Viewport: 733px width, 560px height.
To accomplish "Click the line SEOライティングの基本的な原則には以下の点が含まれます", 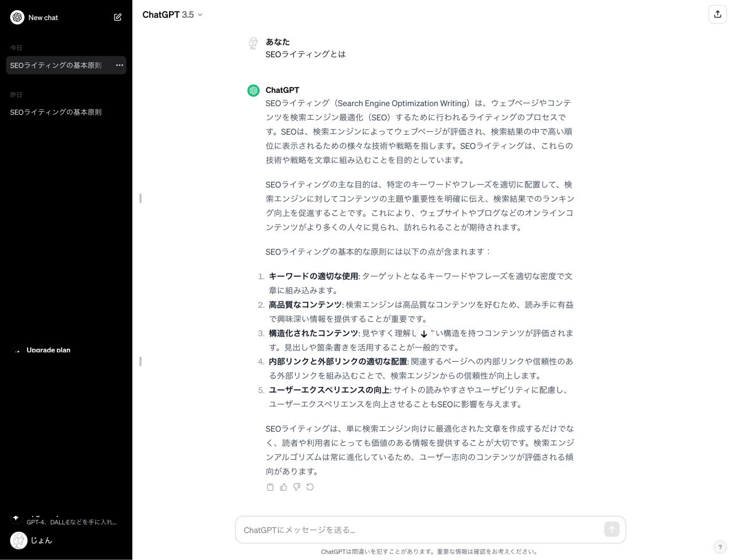I will (x=378, y=252).
